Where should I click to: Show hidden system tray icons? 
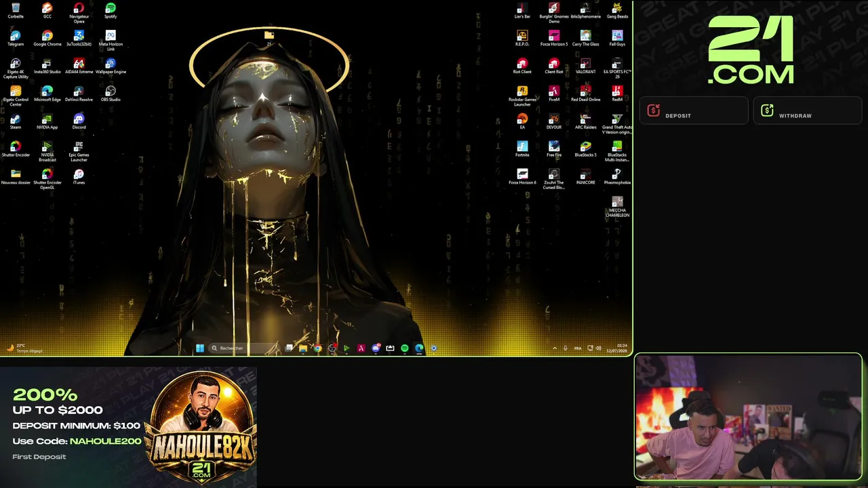(555, 348)
